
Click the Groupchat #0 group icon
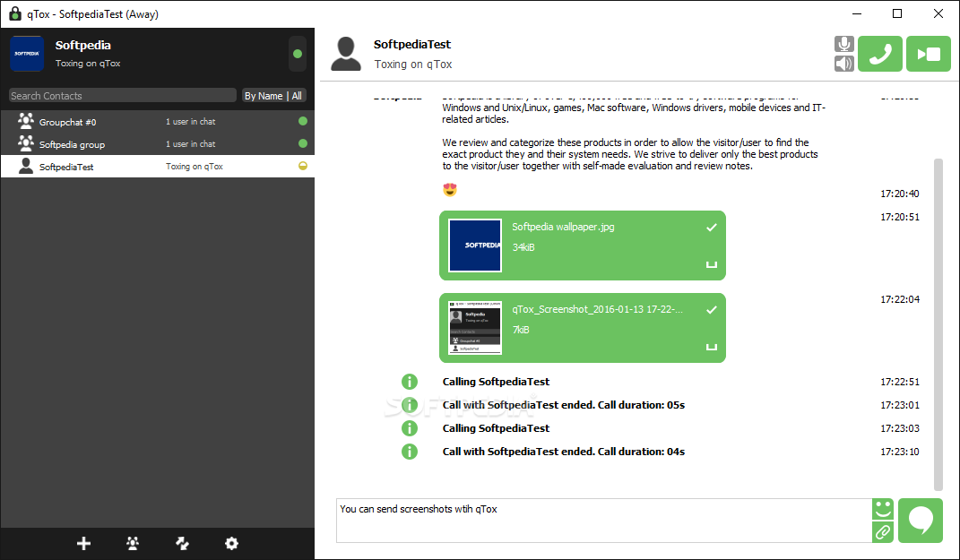[26, 121]
